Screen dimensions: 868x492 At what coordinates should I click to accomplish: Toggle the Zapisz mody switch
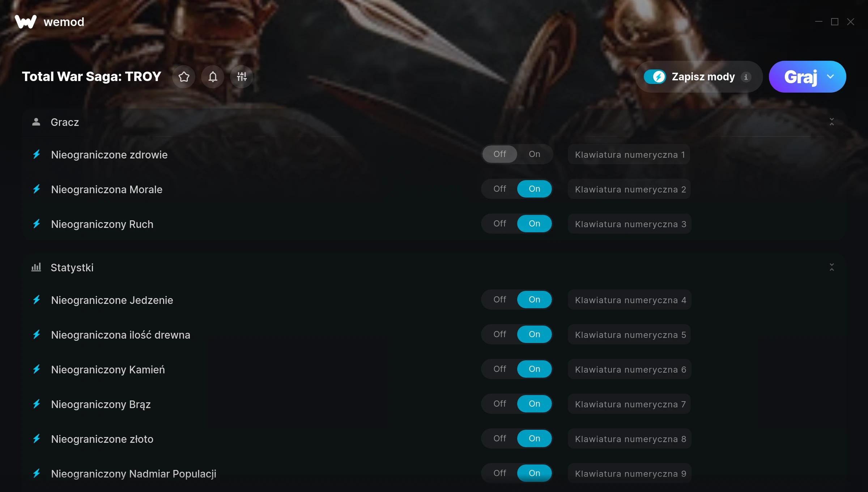655,77
